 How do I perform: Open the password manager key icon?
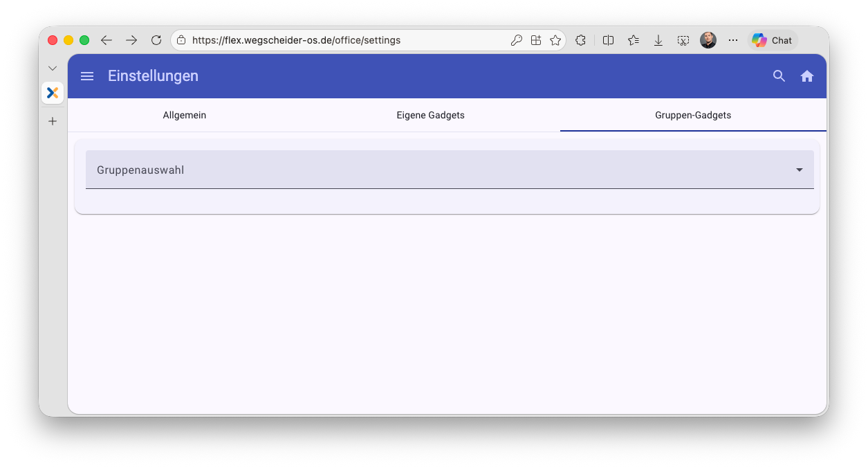516,40
